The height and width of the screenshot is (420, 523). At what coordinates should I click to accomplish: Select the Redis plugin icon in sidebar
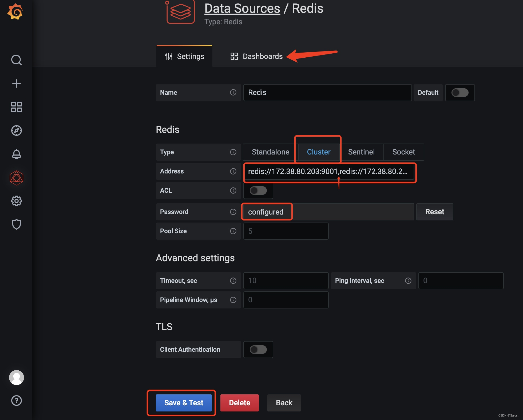pos(16,177)
